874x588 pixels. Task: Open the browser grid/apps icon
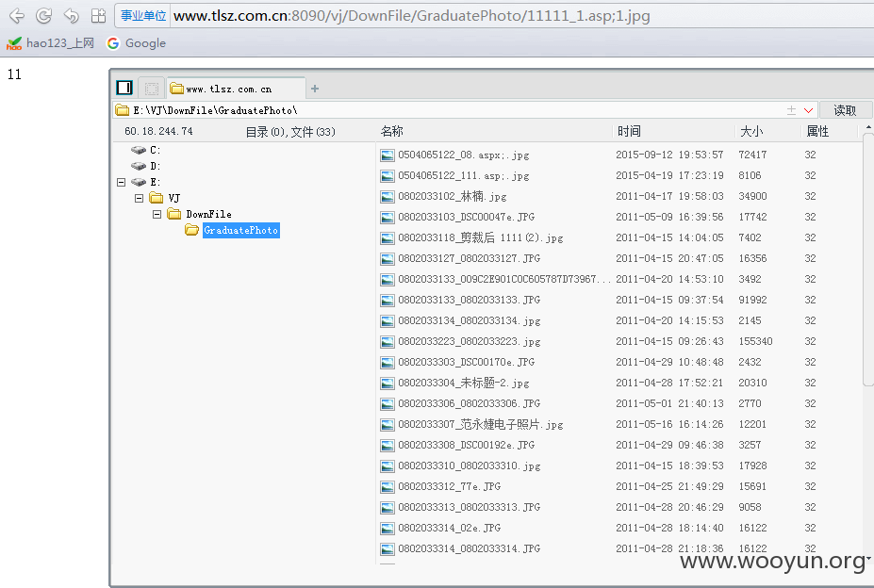pos(98,16)
